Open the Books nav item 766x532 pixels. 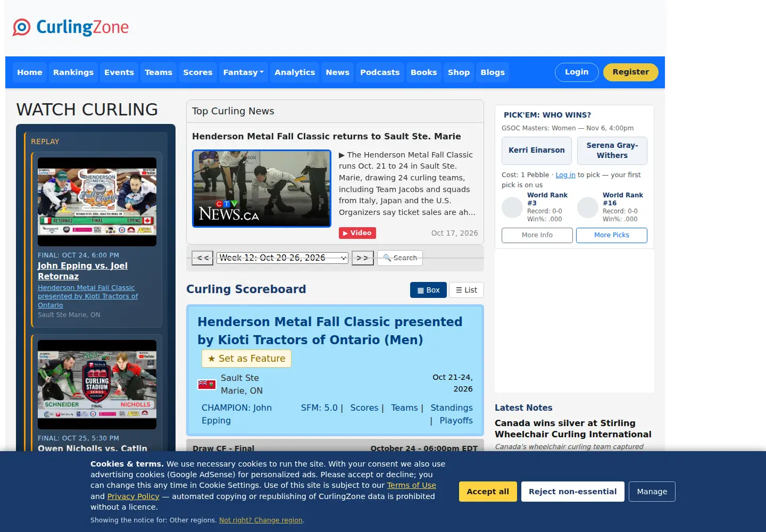point(424,72)
